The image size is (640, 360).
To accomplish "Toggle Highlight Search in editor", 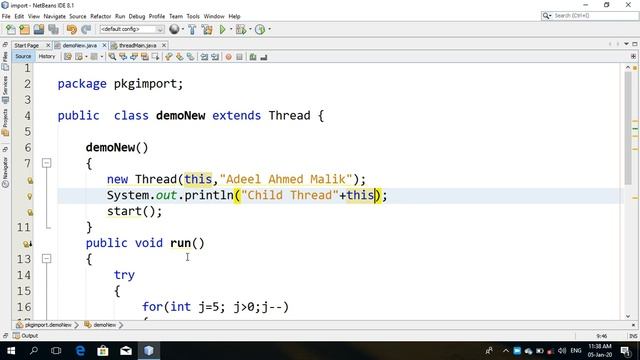I will coord(144,57).
